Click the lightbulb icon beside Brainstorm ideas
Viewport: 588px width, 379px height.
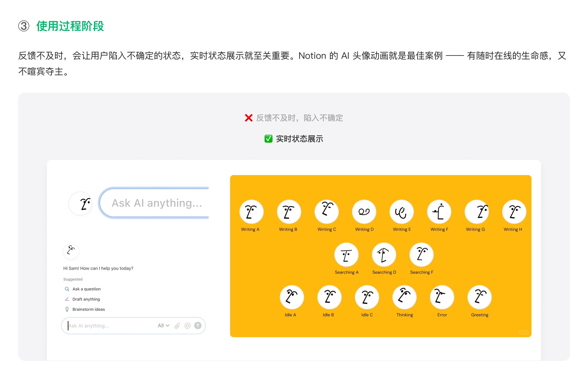(67, 309)
